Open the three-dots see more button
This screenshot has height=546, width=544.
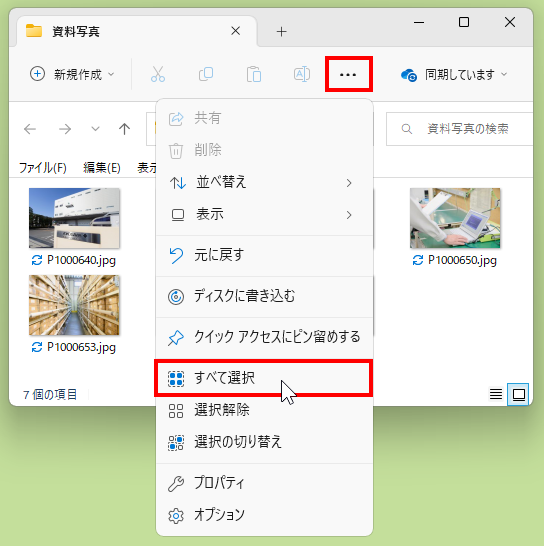point(348,74)
